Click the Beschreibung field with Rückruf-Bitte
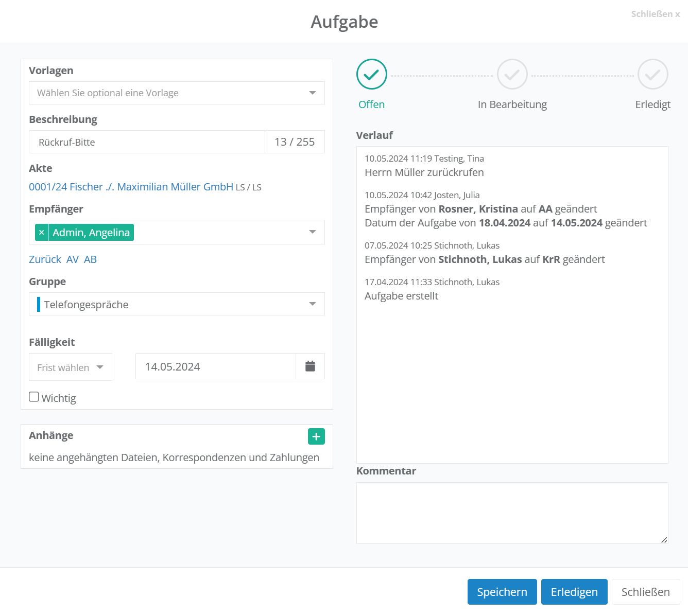The width and height of the screenshot is (688, 616). 147,142
